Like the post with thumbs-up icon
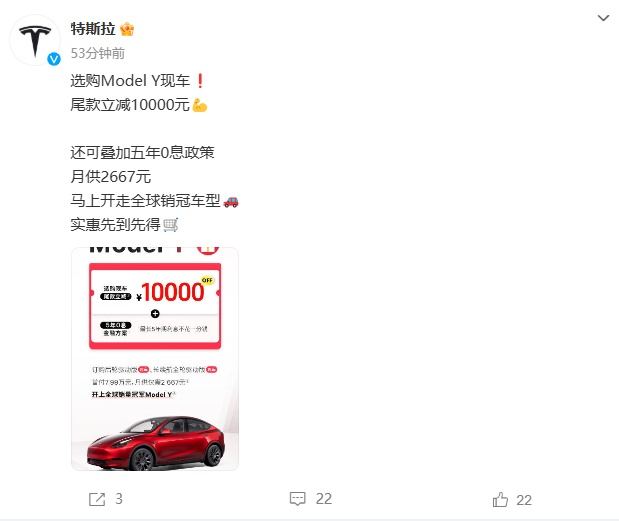The width and height of the screenshot is (619, 521). click(x=500, y=500)
